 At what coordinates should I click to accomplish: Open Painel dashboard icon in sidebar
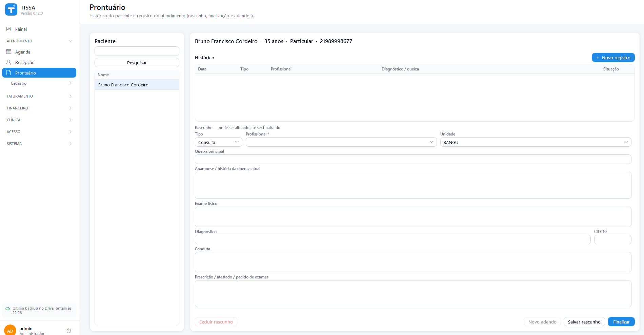point(9,29)
